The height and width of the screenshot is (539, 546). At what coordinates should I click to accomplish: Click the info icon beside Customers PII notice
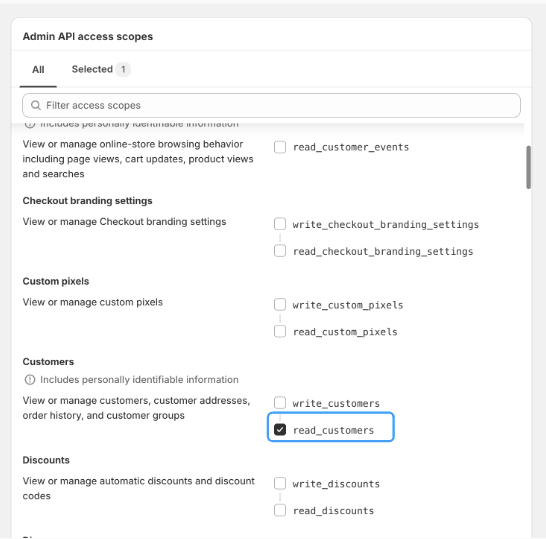click(x=30, y=380)
